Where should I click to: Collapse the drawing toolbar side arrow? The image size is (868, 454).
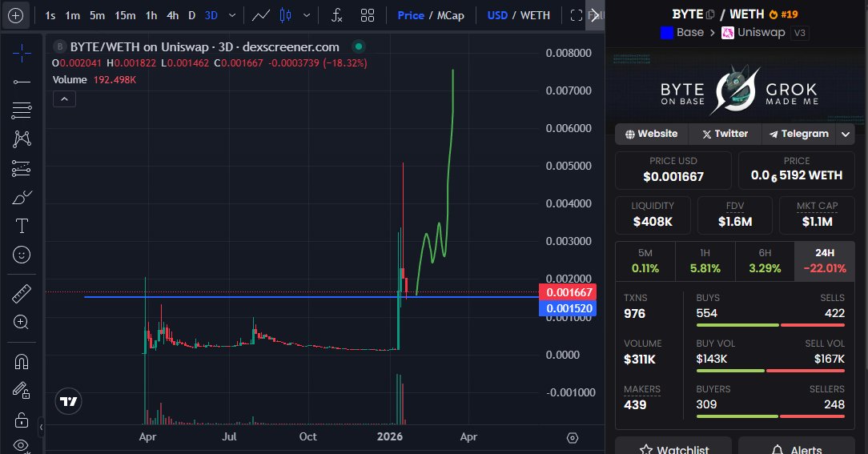point(41,427)
